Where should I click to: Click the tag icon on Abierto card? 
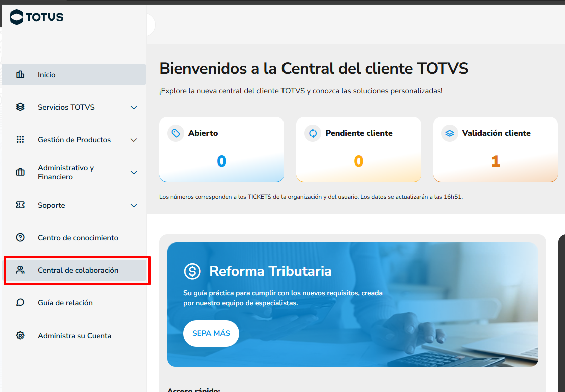coord(176,133)
